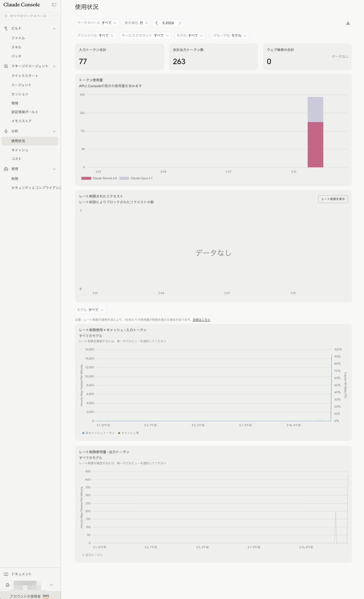The width and height of the screenshot is (364, 599).
Task: Open the 表示単位 月 dropdown
Action: tap(136, 23)
